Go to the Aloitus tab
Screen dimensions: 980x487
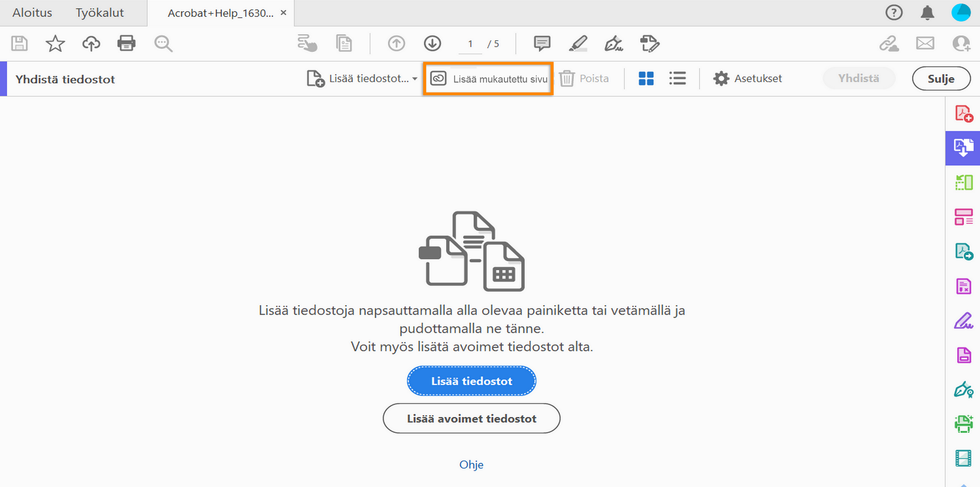(x=32, y=13)
